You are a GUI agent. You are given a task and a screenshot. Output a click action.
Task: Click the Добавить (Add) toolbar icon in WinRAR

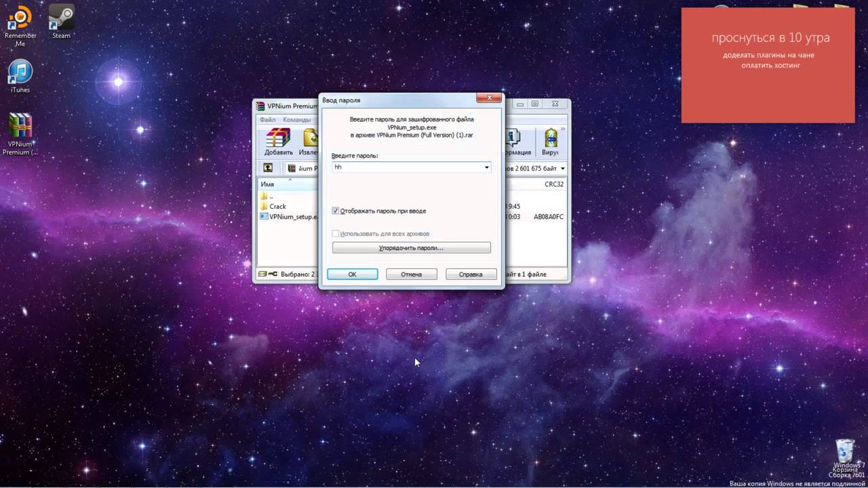coord(278,142)
